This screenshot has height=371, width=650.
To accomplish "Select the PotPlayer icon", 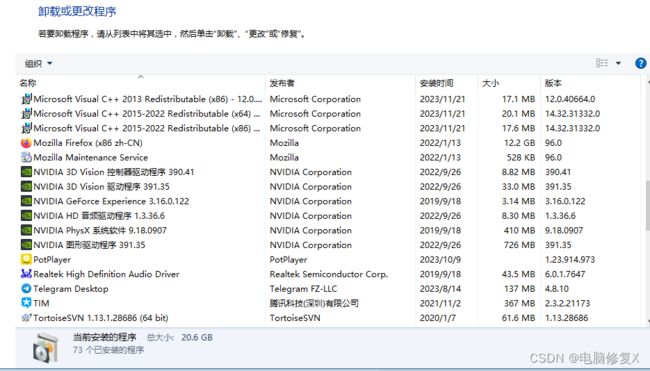I will [x=26, y=259].
